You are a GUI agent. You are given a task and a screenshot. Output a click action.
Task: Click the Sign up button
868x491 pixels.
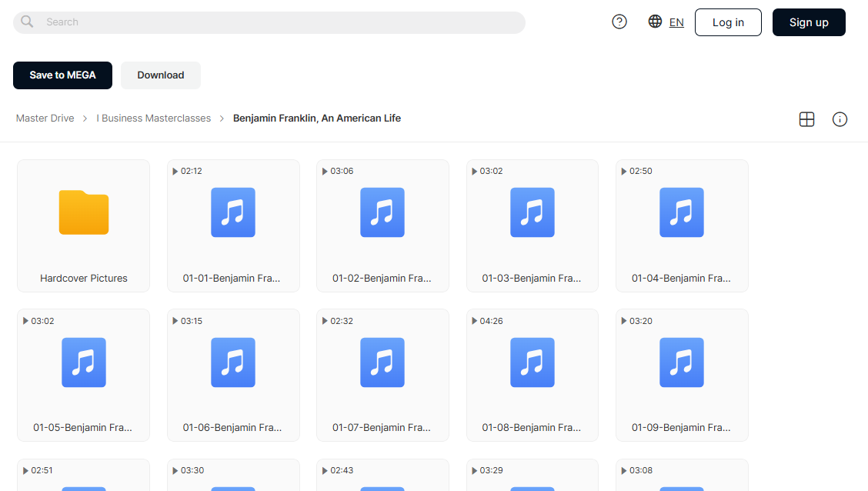click(809, 22)
